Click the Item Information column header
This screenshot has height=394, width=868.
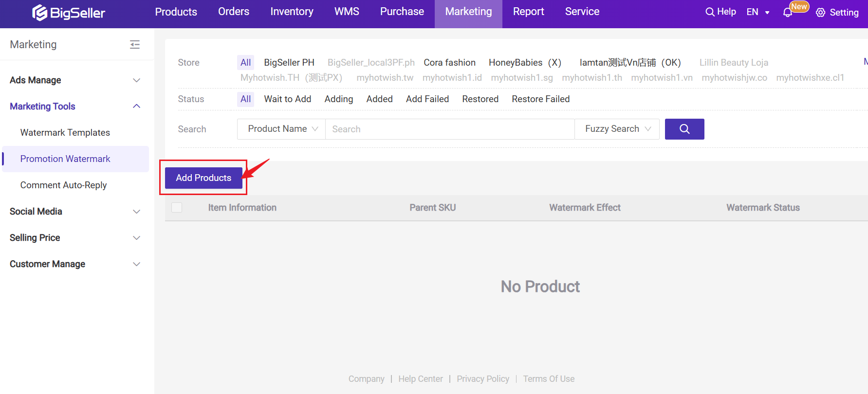coord(242,208)
